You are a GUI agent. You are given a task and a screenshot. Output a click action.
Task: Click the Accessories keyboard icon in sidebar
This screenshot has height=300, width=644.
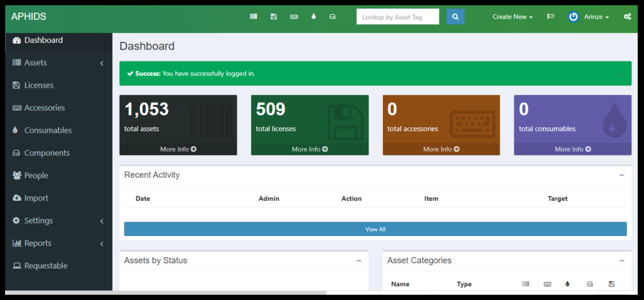[x=17, y=108]
